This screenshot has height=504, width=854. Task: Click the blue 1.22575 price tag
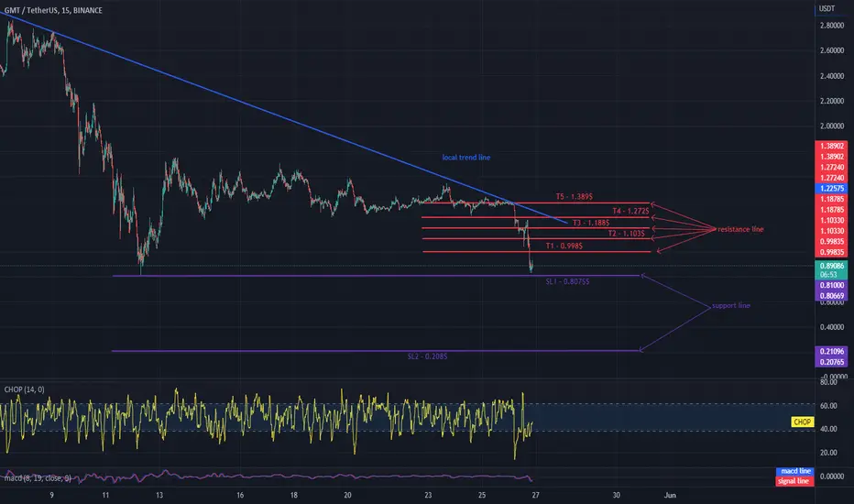pyautogui.click(x=831, y=189)
